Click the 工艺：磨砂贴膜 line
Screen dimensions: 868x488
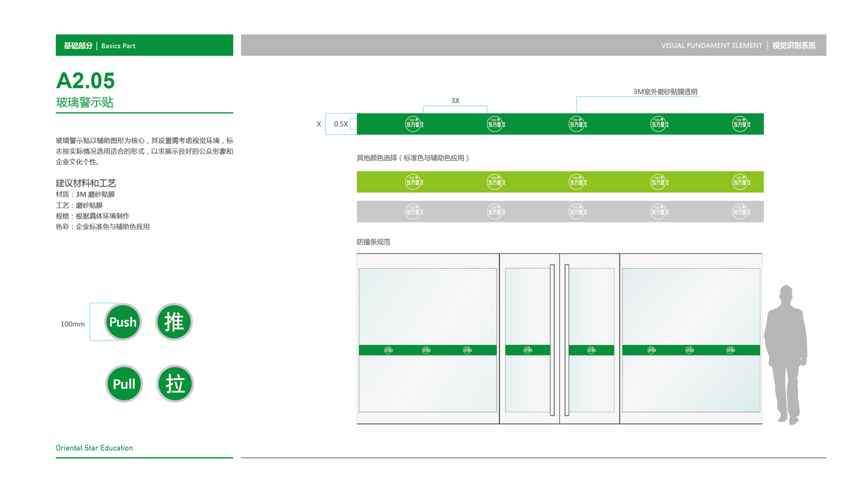(x=79, y=205)
